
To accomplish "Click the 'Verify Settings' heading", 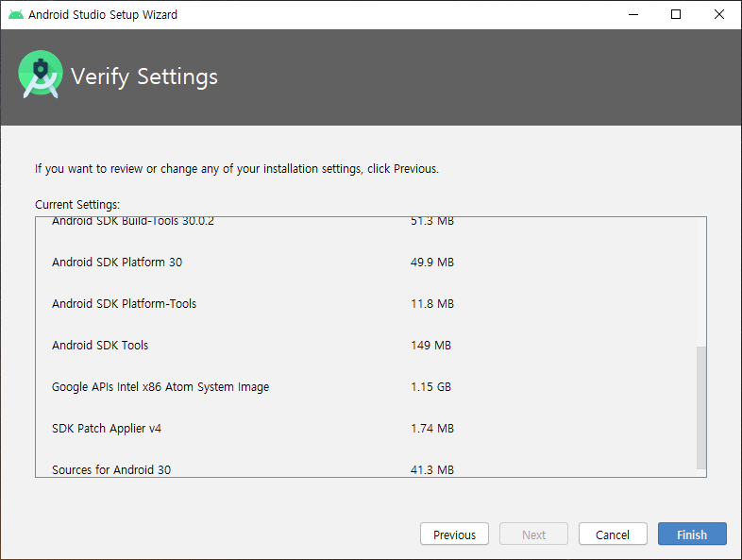I will tap(144, 76).
